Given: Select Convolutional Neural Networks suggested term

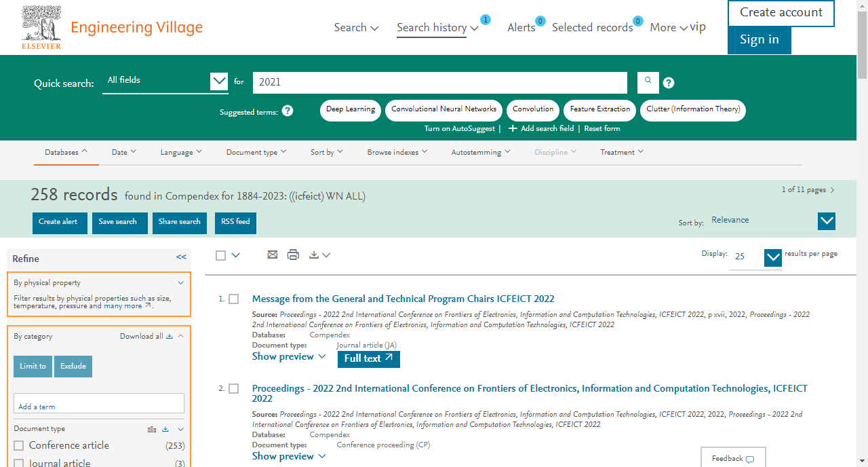Looking at the screenshot, I should click(444, 111).
